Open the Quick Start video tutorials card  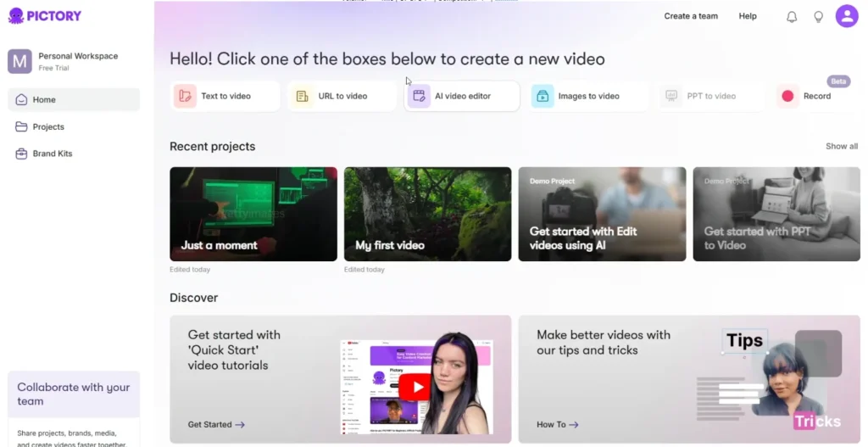tap(341, 379)
